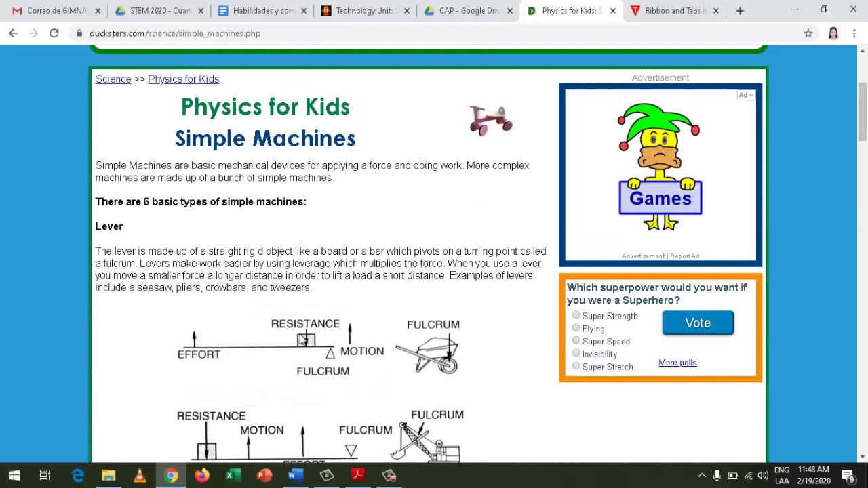This screenshot has height=488, width=868.
Task: Click the Games duck advertisement
Action: point(660,168)
